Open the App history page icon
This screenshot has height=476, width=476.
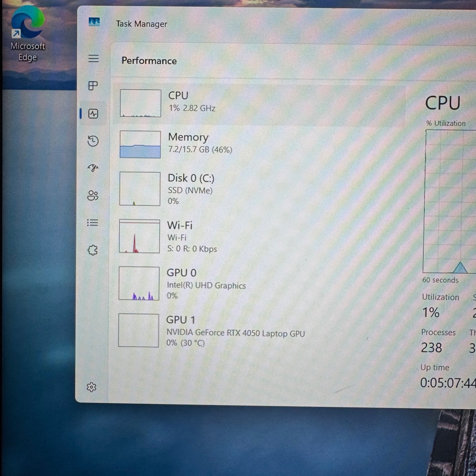coord(93,141)
